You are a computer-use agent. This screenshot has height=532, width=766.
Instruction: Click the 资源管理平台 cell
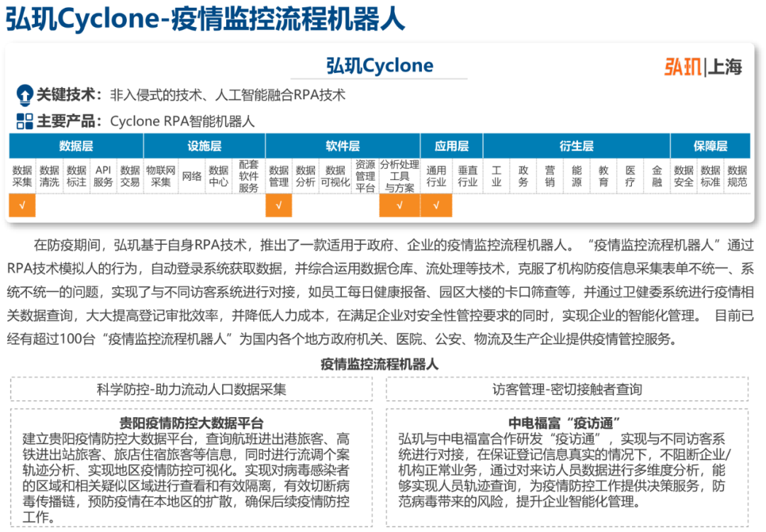point(365,177)
